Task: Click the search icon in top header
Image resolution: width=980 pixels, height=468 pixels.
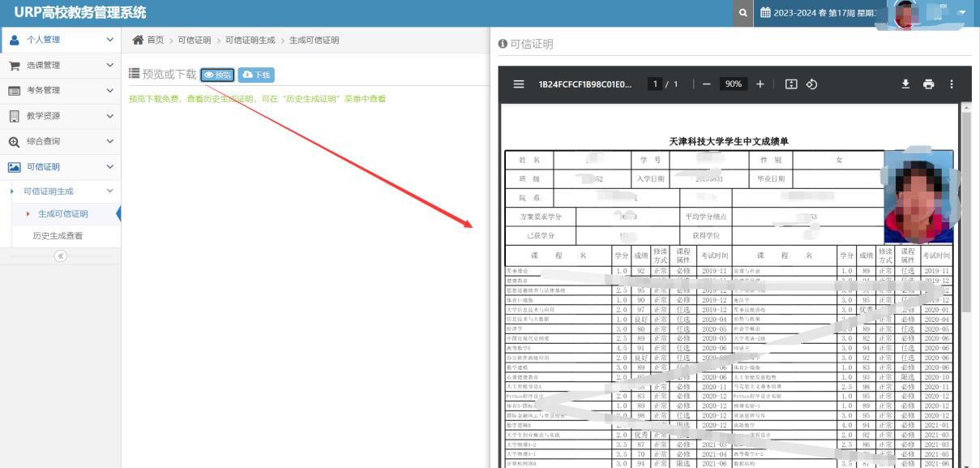Action: pyautogui.click(x=742, y=13)
